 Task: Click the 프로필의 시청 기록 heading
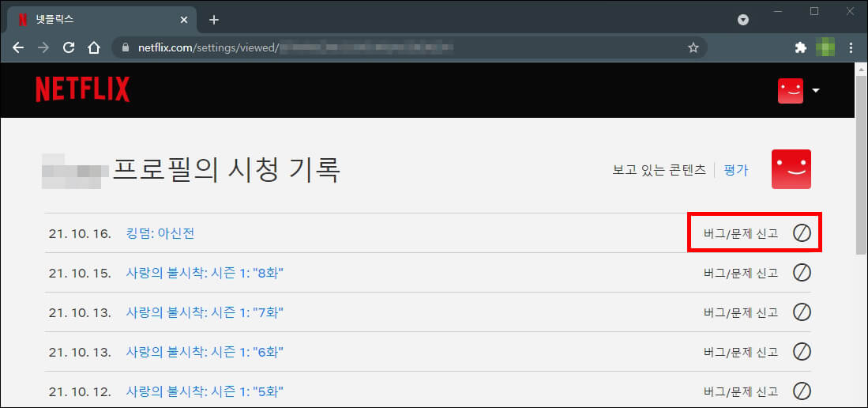[226, 170]
